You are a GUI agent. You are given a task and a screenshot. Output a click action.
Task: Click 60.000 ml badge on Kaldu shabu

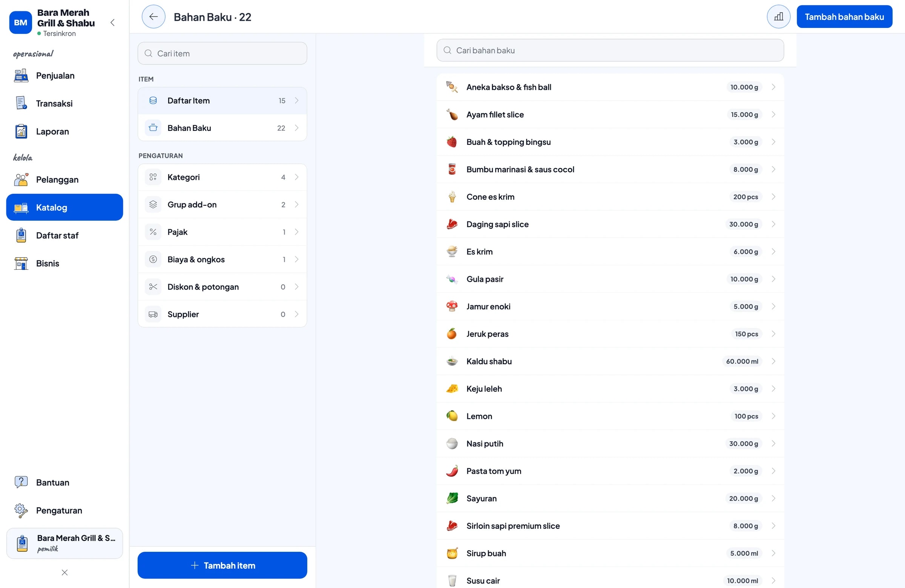(742, 361)
